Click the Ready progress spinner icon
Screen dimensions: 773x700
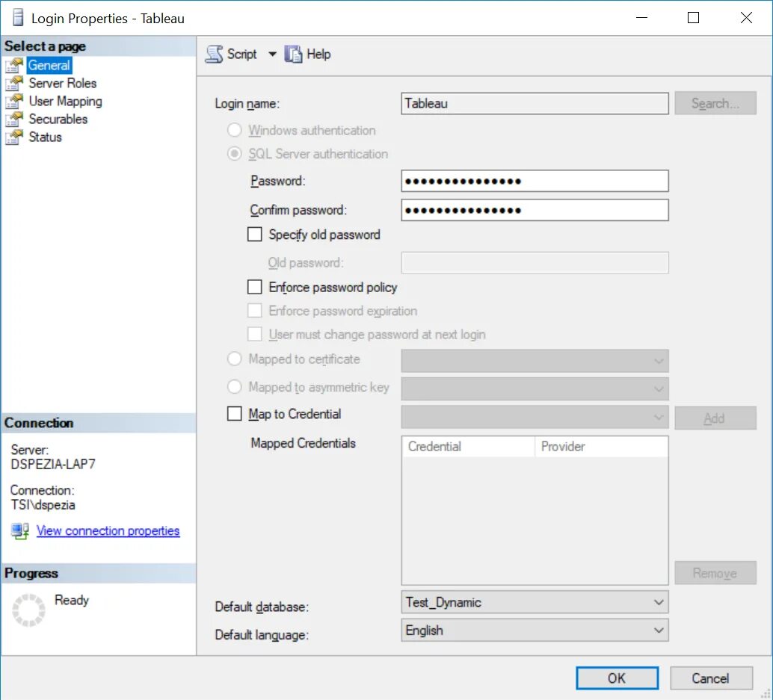pyautogui.click(x=28, y=610)
